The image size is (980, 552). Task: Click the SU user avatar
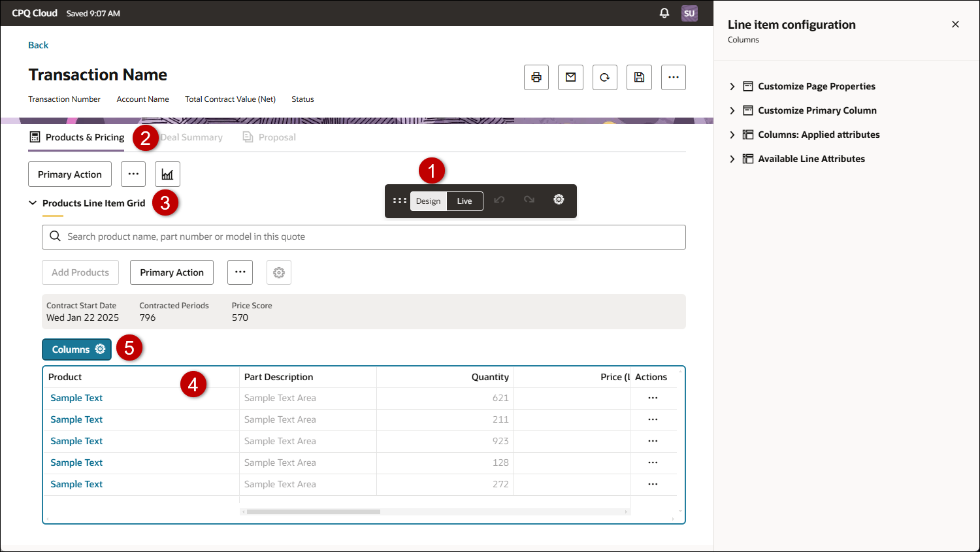click(689, 13)
